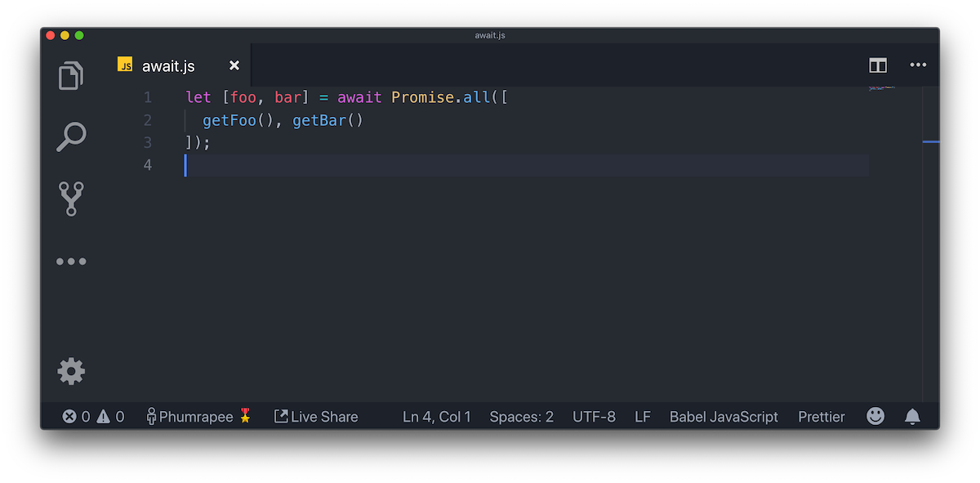Click the Prettier status bar item
The image size is (980, 483).
point(822,417)
